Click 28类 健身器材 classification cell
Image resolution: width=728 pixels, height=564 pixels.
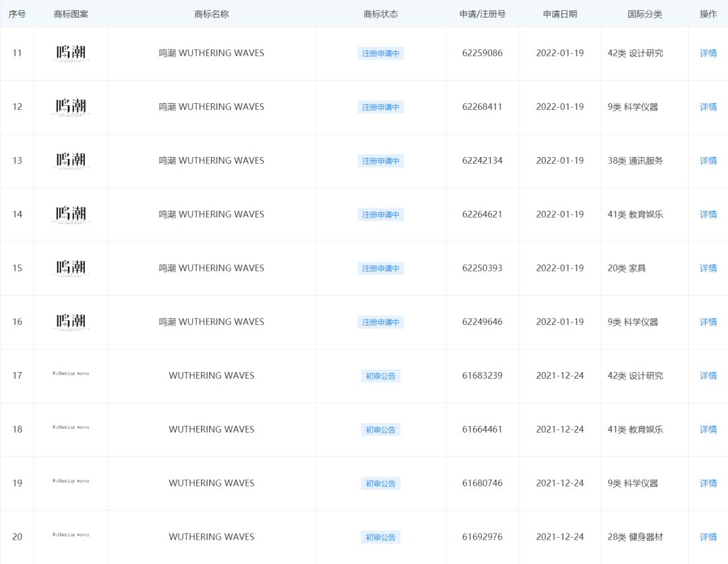[635, 537]
